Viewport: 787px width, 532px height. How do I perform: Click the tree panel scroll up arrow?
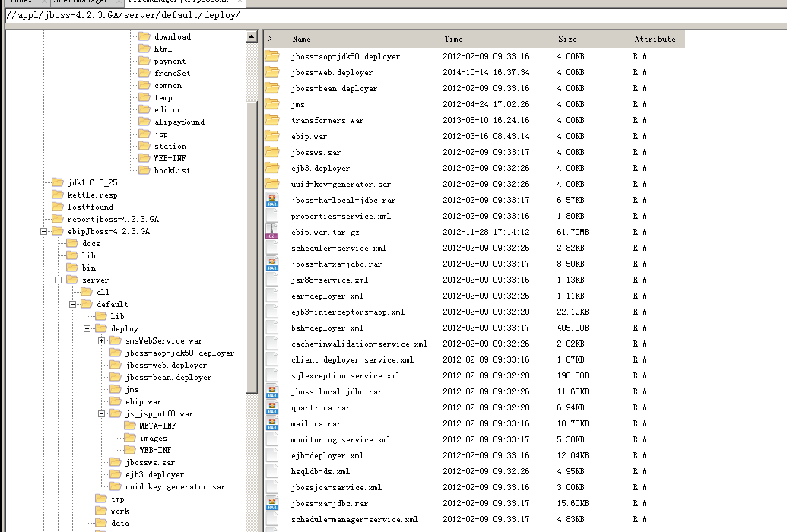(252, 36)
